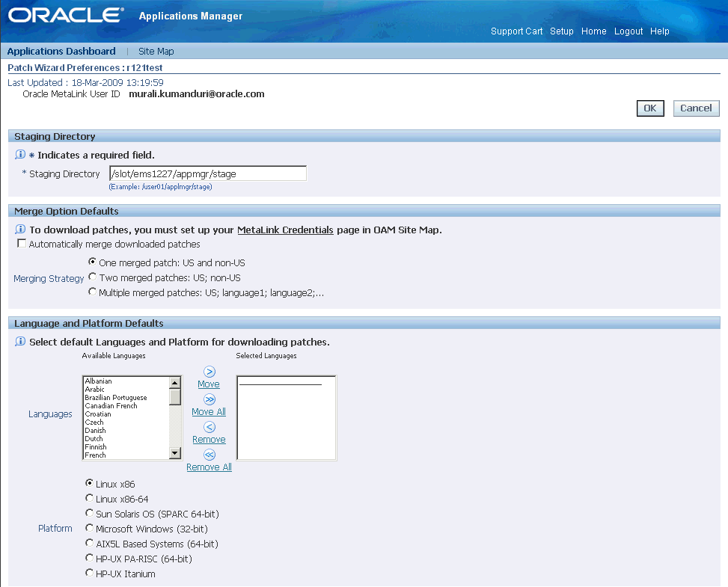
Task: Click the Move link
Action: [x=209, y=384]
